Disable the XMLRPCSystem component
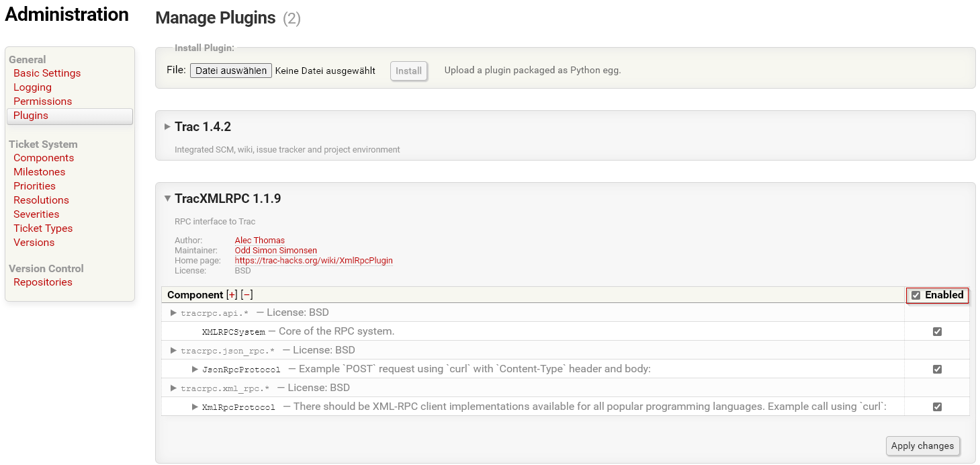 point(937,331)
